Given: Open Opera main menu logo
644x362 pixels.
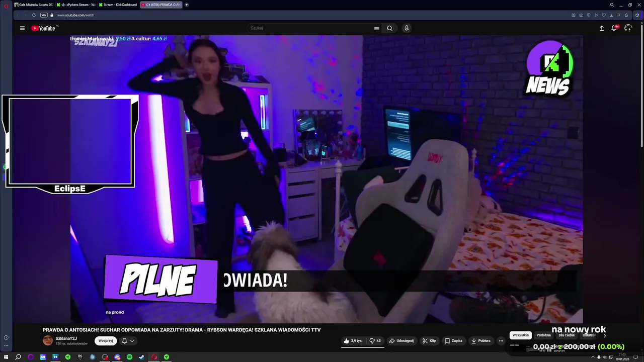Looking at the screenshot, I should (6, 5).
